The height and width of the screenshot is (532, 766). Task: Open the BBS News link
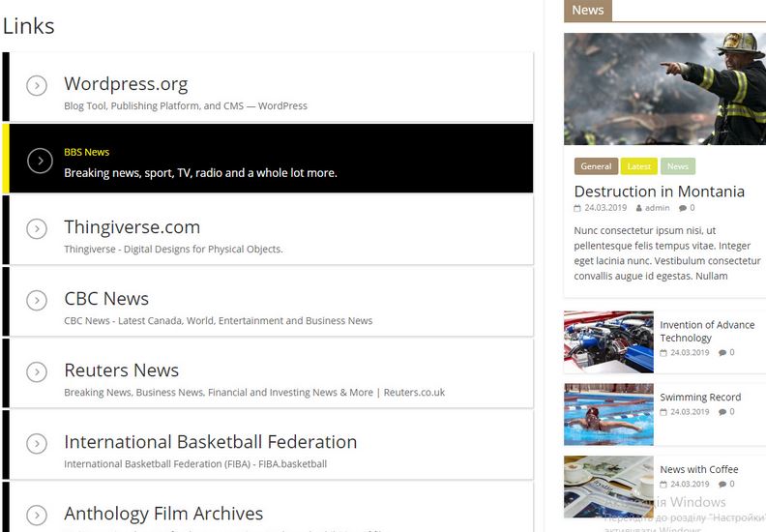86,152
